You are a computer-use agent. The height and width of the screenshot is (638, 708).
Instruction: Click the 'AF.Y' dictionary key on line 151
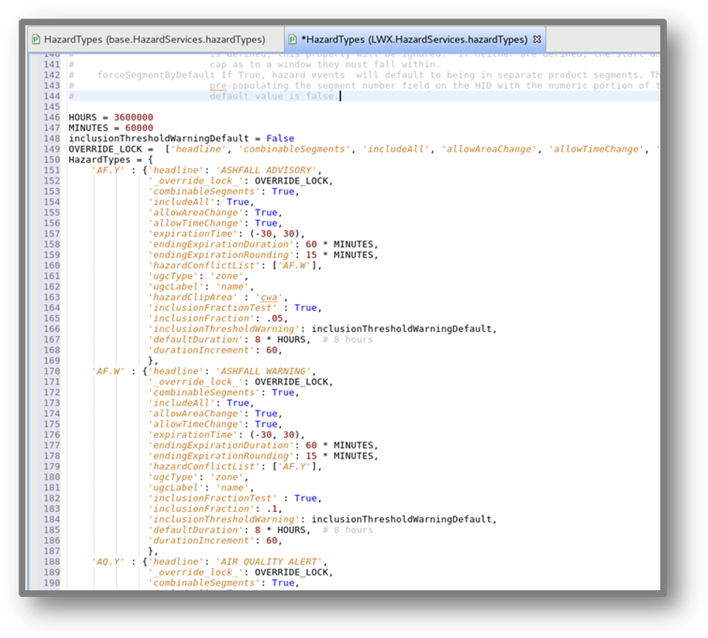[x=108, y=170]
